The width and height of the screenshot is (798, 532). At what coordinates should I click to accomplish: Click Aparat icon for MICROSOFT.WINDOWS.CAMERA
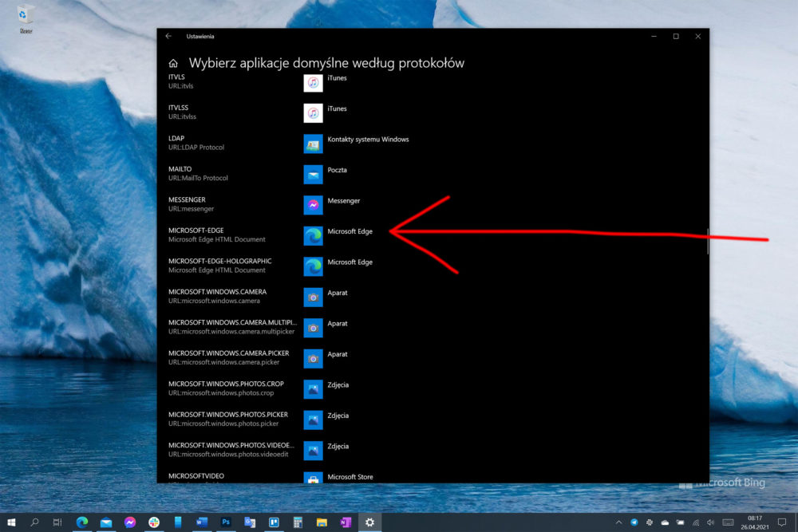tap(313, 298)
